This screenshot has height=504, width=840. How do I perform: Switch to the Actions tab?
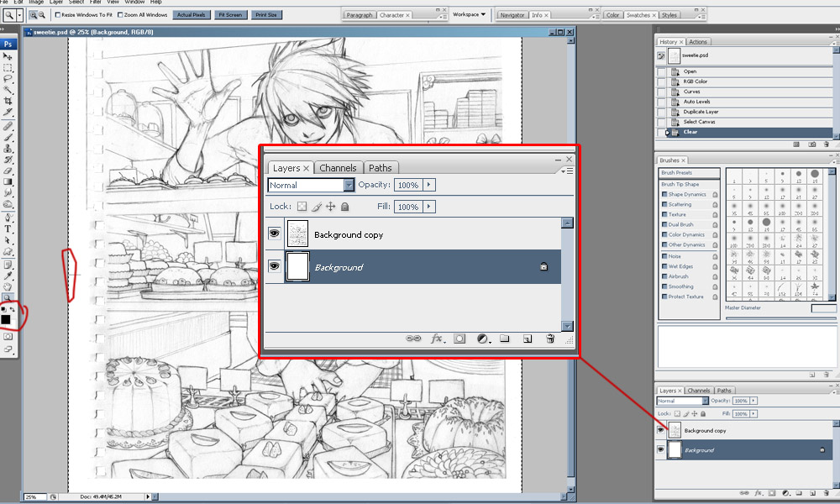click(697, 42)
